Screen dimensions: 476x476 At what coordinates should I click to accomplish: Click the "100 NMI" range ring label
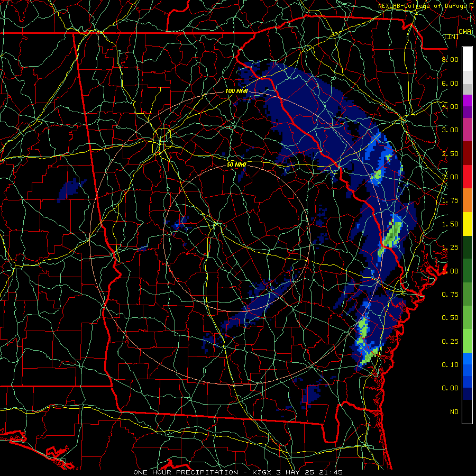tap(236, 91)
